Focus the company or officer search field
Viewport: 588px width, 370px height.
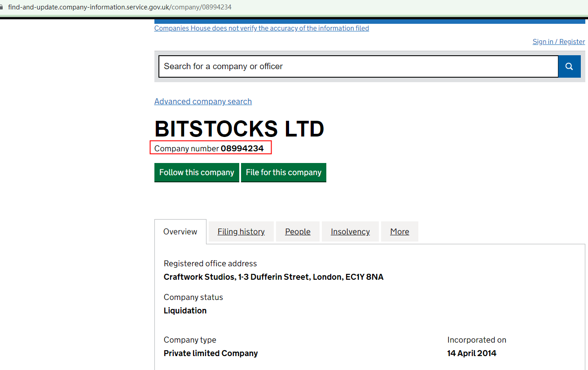click(x=358, y=66)
